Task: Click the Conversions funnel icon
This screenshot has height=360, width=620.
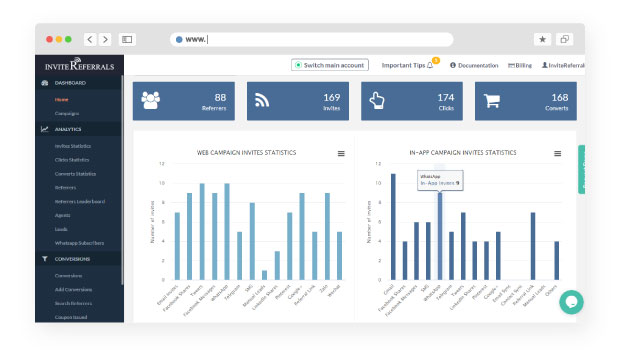Action: (x=45, y=259)
